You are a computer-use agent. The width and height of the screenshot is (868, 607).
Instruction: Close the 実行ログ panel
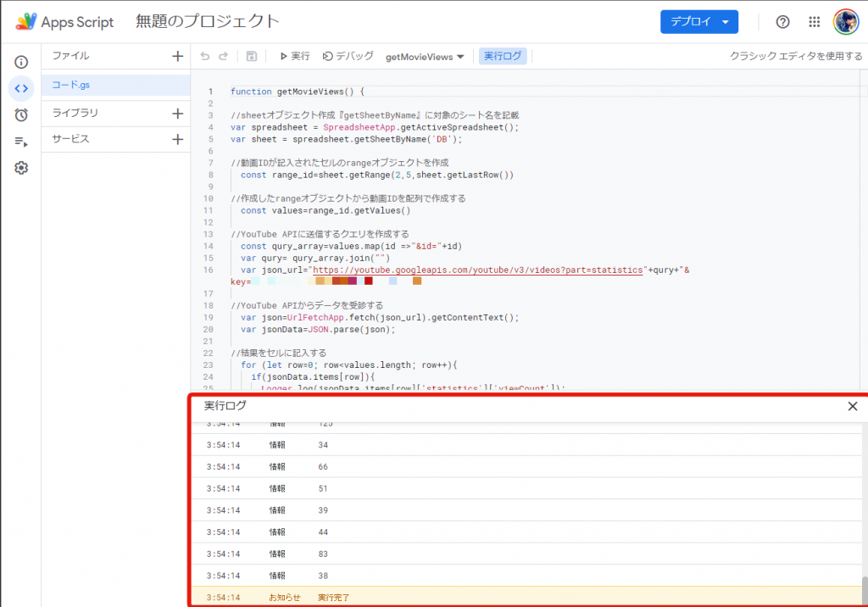coord(853,406)
